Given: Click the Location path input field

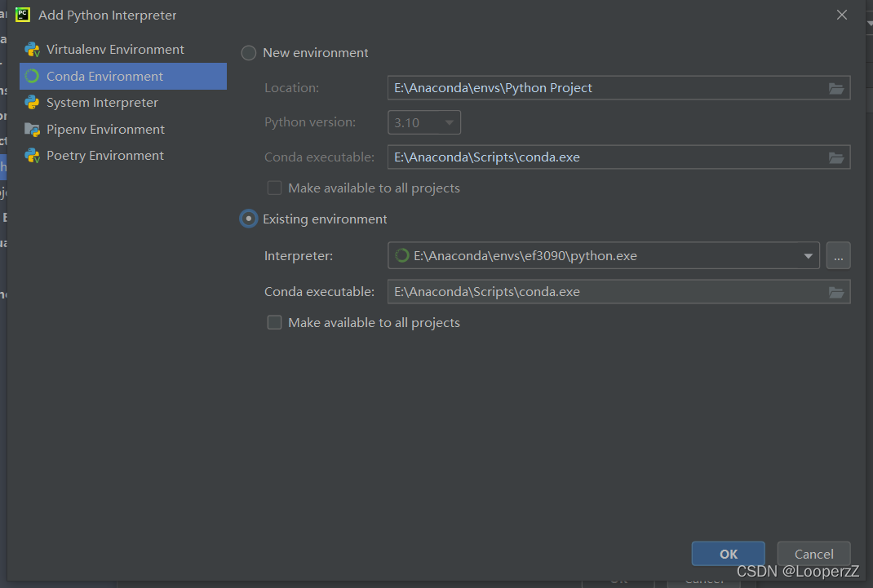Looking at the screenshot, I should [618, 88].
